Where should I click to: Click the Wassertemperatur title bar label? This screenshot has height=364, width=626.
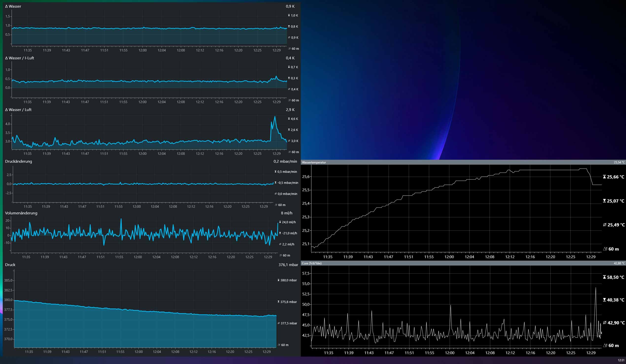pos(314,162)
